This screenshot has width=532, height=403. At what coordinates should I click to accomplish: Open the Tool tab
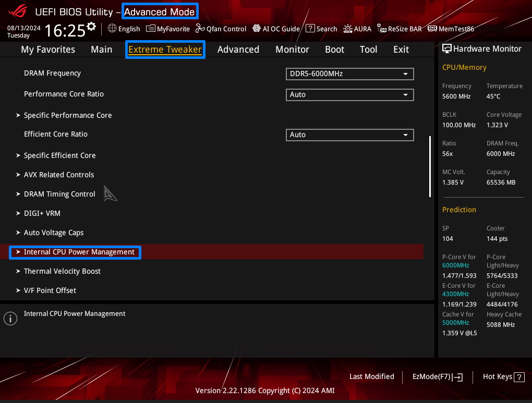368,50
